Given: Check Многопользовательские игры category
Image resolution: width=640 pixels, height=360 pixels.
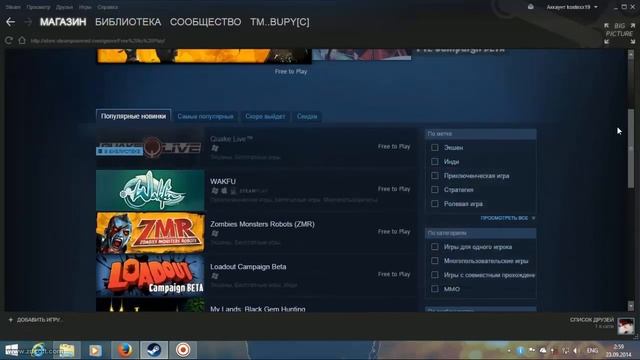Looking at the screenshot, I should [x=435, y=261].
